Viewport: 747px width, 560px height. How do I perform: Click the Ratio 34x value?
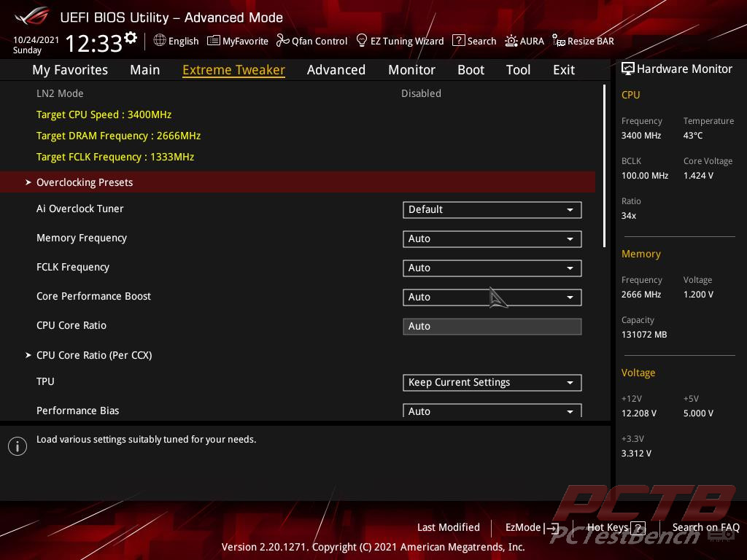(628, 216)
